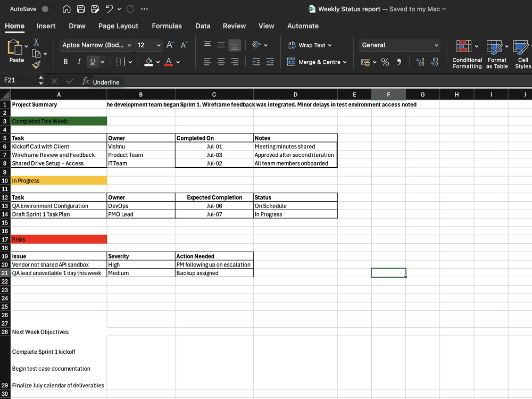Click the select-all corner triangle

(x=5, y=94)
